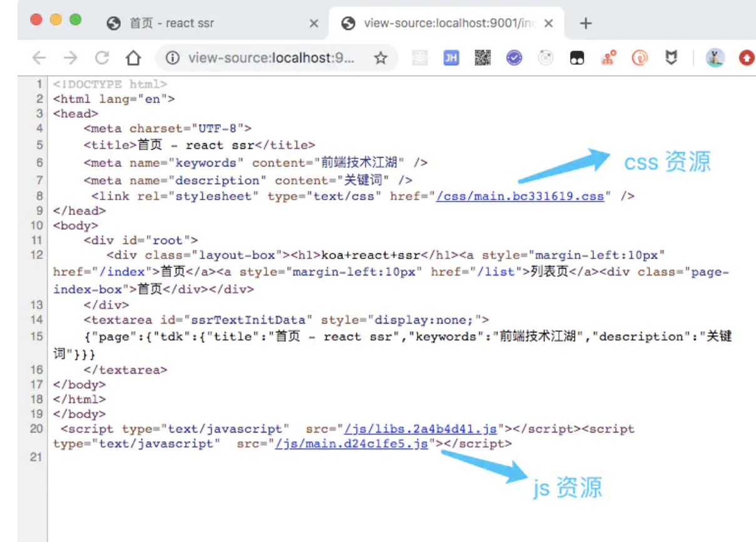Click the blue checkmark extension icon
This screenshot has height=542, width=756.
(514, 58)
